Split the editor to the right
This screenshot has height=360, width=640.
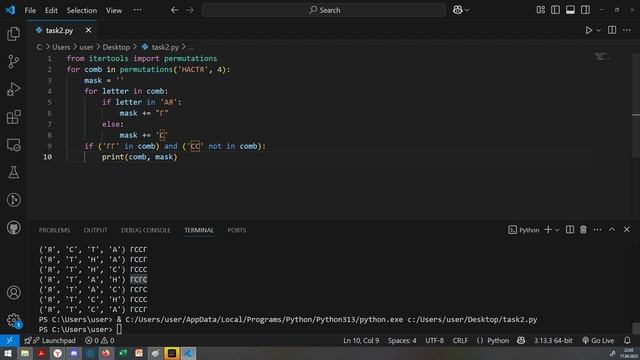point(612,30)
